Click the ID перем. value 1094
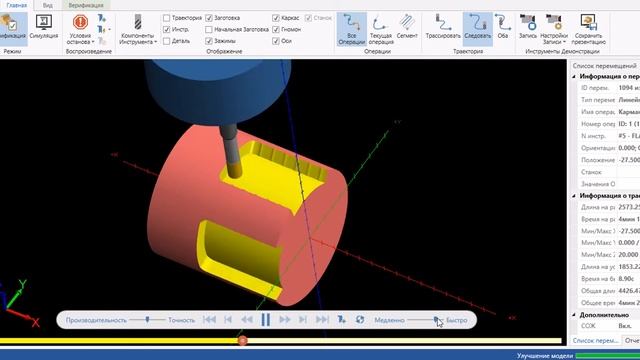 point(629,88)
